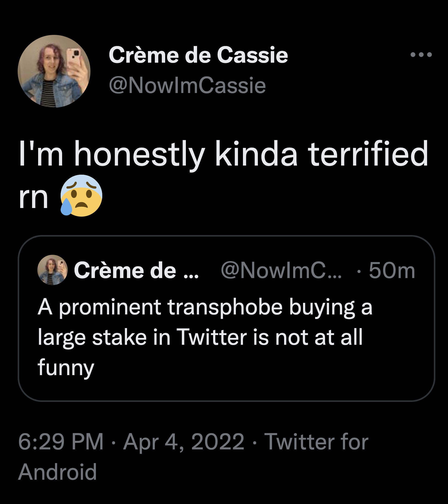Click the 6:29 PM tweet time
The width and height of the screenshot is (448, 504).
click(61, 441)
